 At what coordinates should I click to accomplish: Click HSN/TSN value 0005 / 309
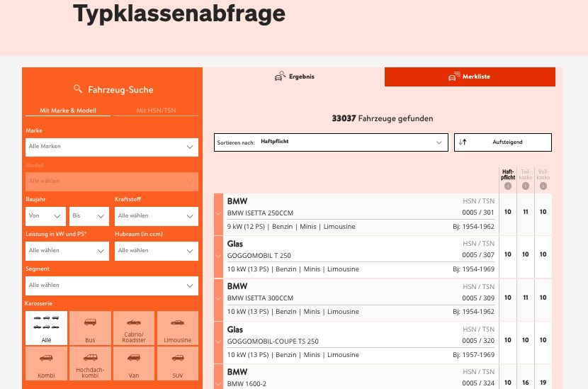pyautogui.click(x=478, y=298)
